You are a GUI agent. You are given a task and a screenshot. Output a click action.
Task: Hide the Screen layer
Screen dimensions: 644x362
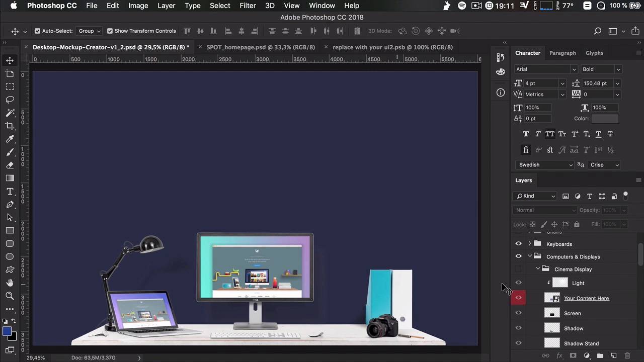(518, 313)
